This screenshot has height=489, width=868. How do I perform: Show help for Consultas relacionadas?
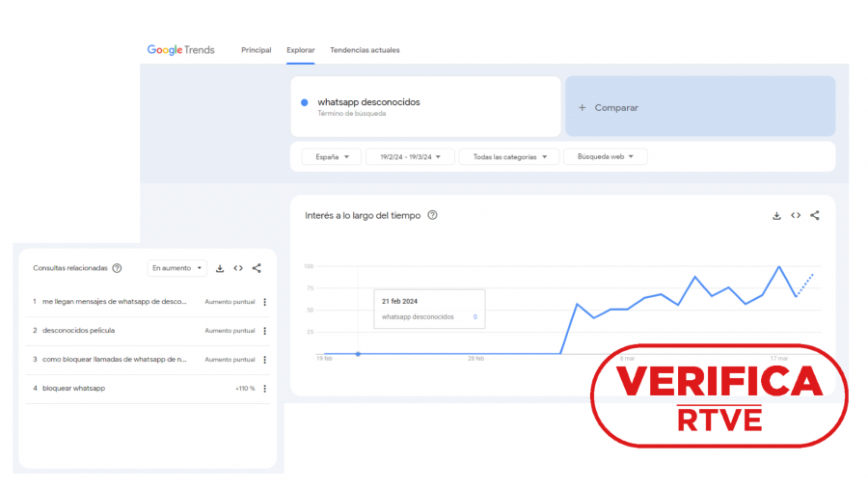pos(117,268)
